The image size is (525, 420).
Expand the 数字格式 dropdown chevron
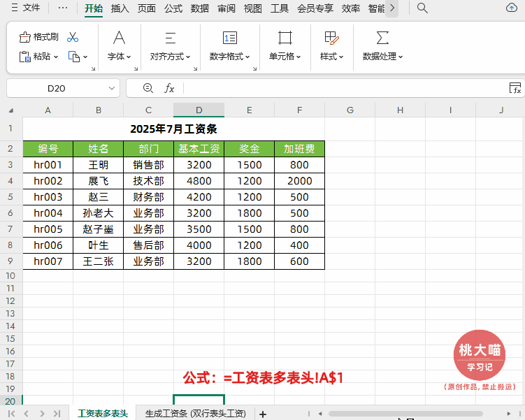pos(247,57)
